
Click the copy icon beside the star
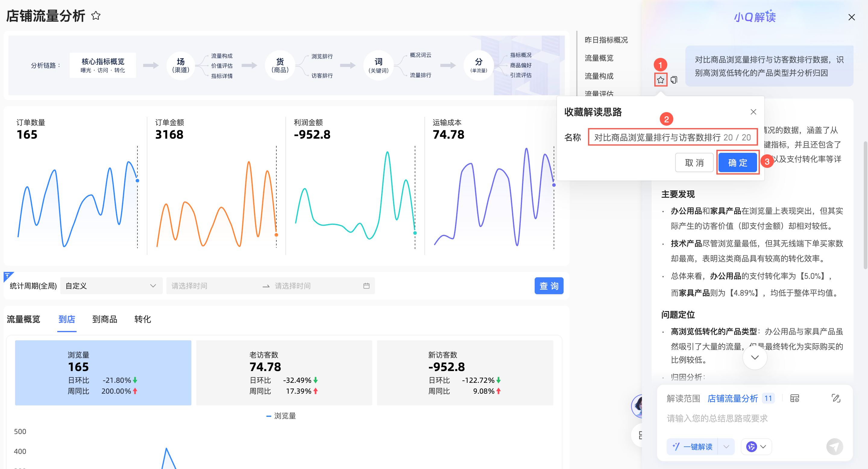click(674, 80)
